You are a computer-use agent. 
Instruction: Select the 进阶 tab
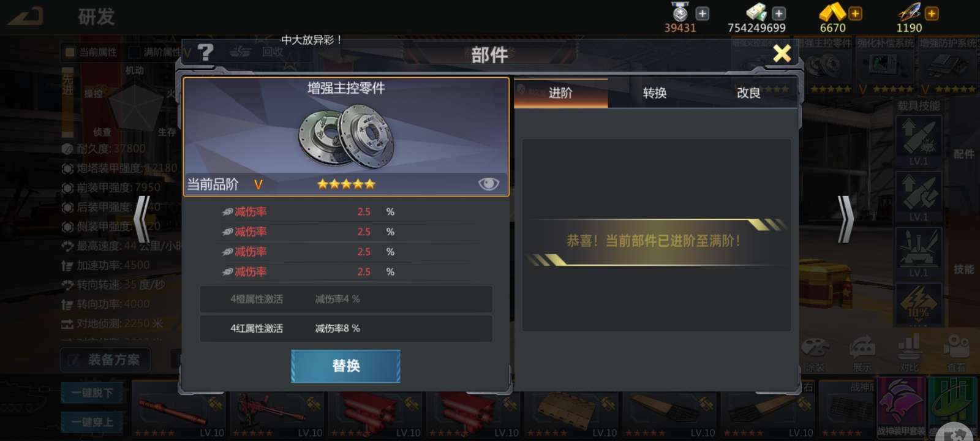coord(560,92)
